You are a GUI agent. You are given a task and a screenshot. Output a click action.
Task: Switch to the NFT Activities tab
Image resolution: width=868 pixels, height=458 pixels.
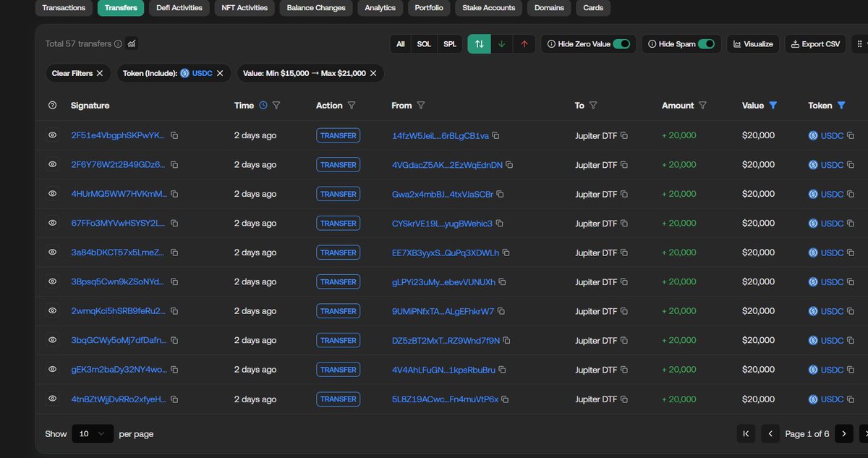coord(244,8)
